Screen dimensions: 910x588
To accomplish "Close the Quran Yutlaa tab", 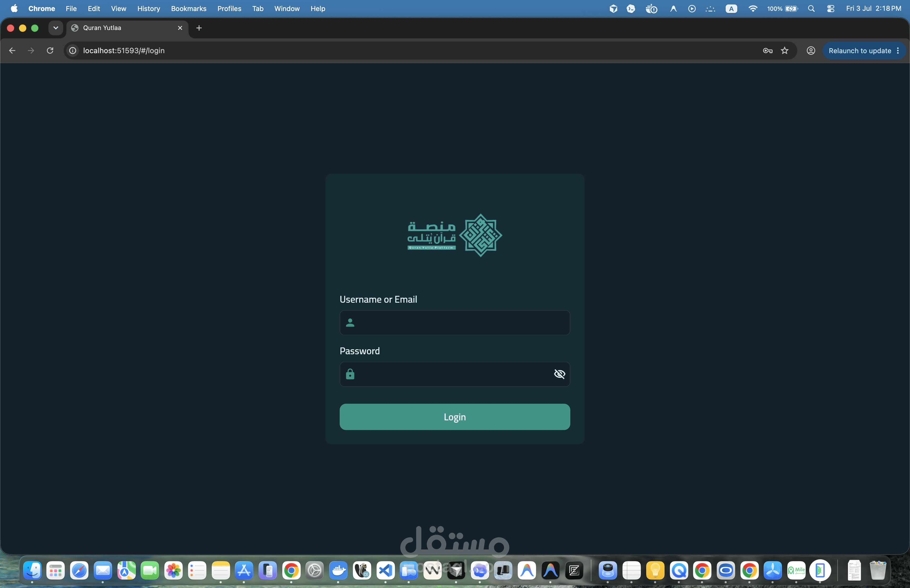I will click(180, 28).
